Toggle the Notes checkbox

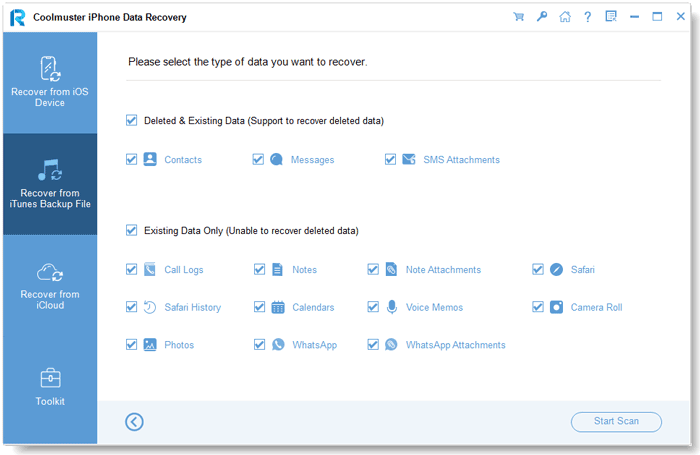click(259, 269)
